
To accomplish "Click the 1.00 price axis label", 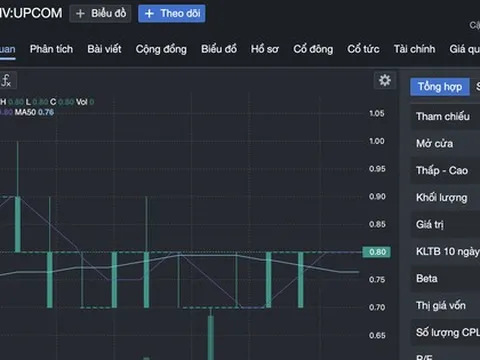I will click(377, 141).
